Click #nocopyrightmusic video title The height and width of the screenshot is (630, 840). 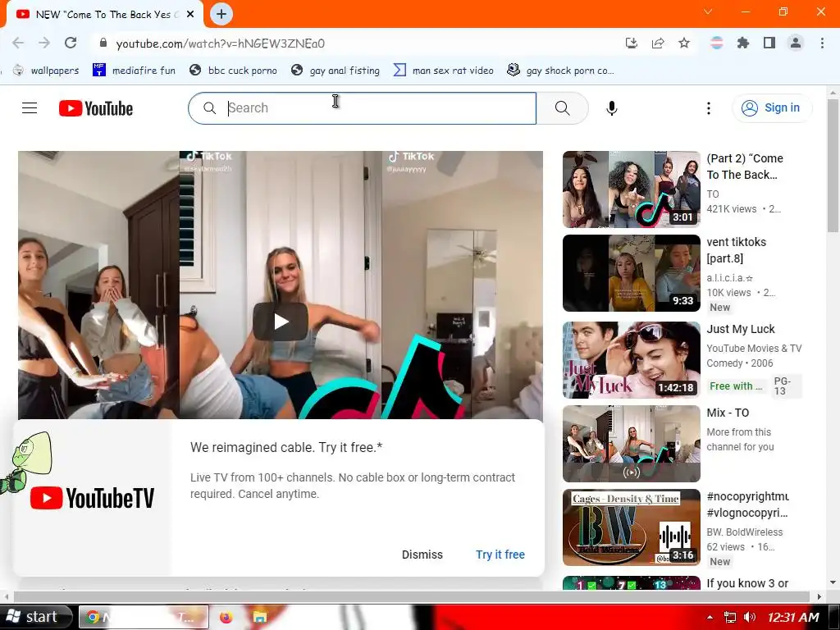pyautogui.click(x=747, y=504)
